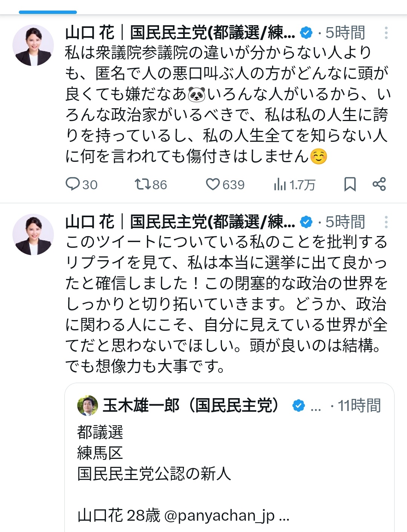Bookmark the first tweet
Image resolution: width=407 pixels, height=532 pixels.
(x=350, y=184)
